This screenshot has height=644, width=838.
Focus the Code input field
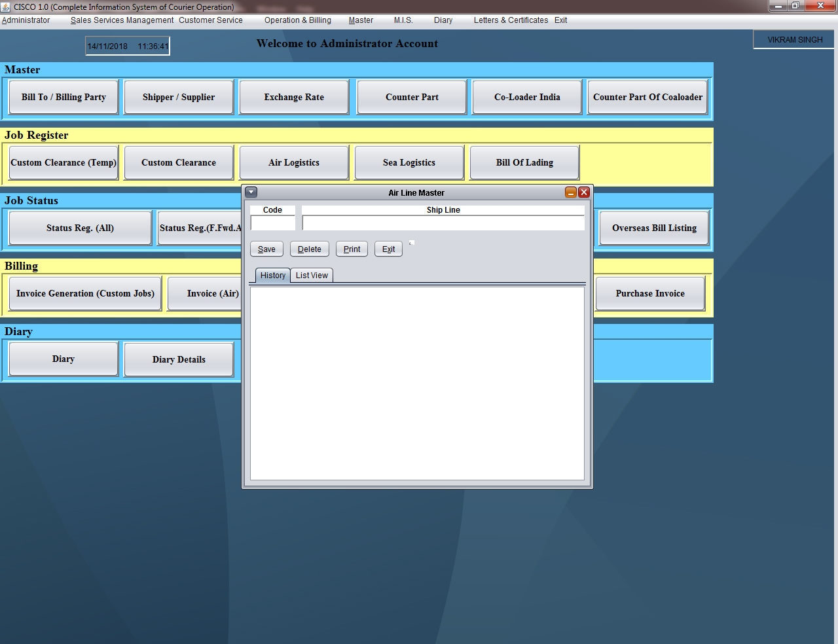click(x=272, y=223)
